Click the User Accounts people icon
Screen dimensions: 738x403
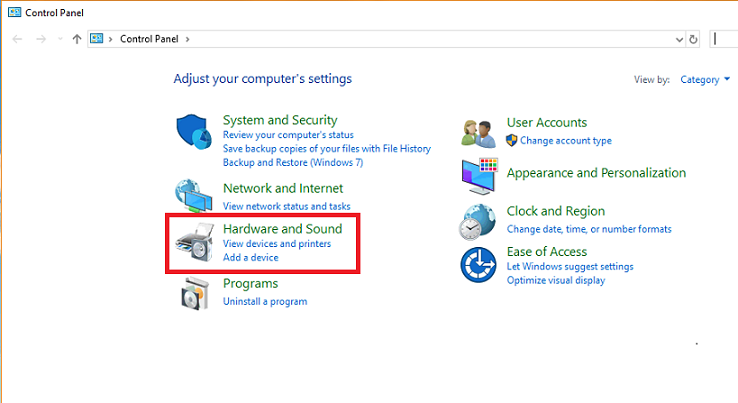tap(479, 131)
